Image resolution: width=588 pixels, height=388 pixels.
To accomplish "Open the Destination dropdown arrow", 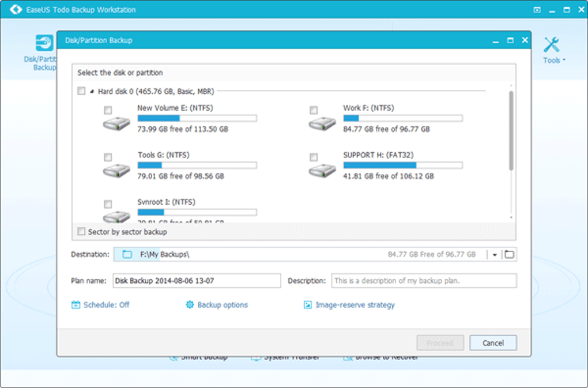I will tap(495, 255).
